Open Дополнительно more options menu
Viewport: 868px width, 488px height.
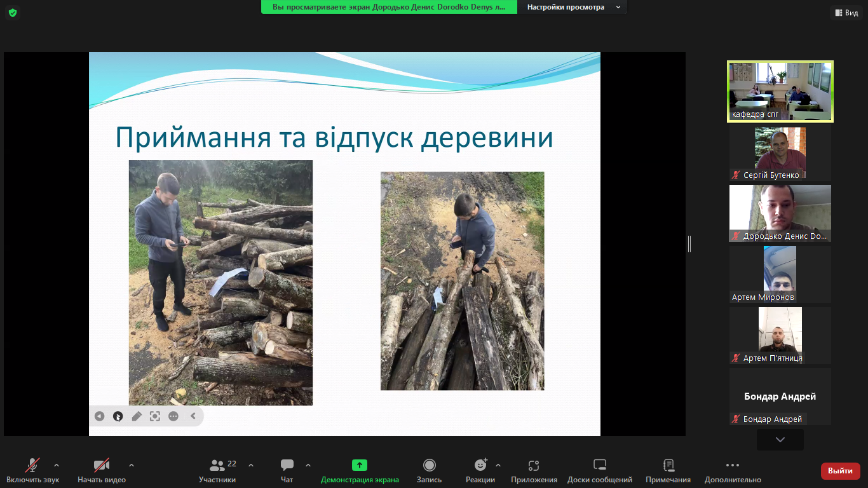(732, 470)
